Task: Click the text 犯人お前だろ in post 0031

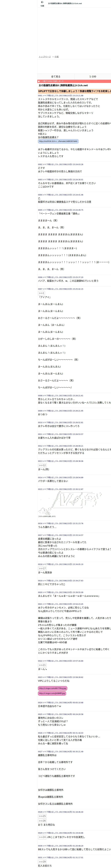Action: [45, 866]
